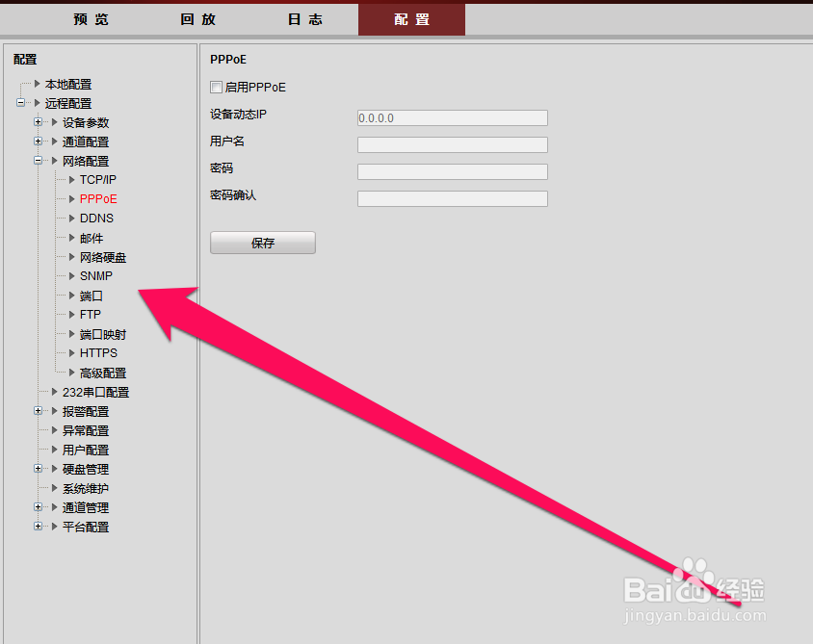This screenshot has width=813, height=644.
Task: Open the 端口映射 settings item
Action: pos(103,334)
